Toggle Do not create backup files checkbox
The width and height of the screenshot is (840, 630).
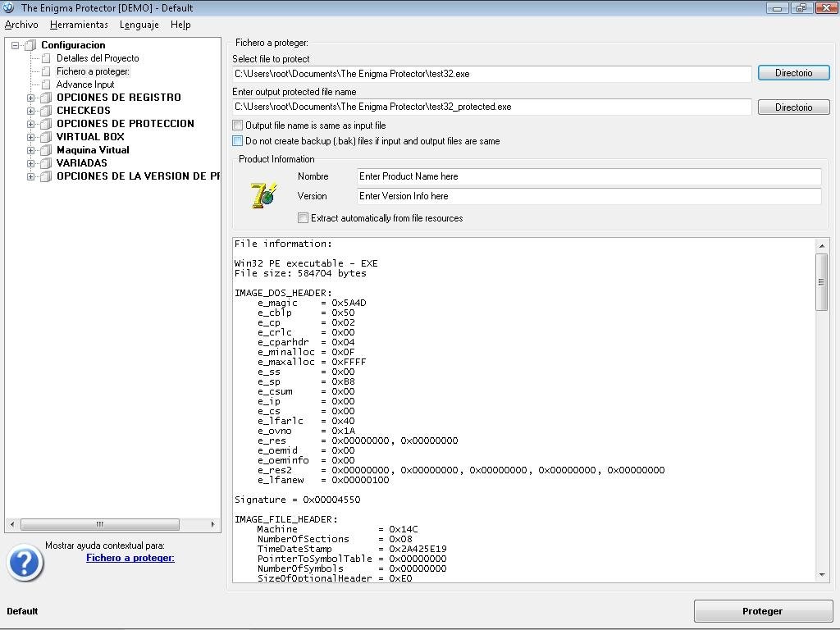click(237, 141)
